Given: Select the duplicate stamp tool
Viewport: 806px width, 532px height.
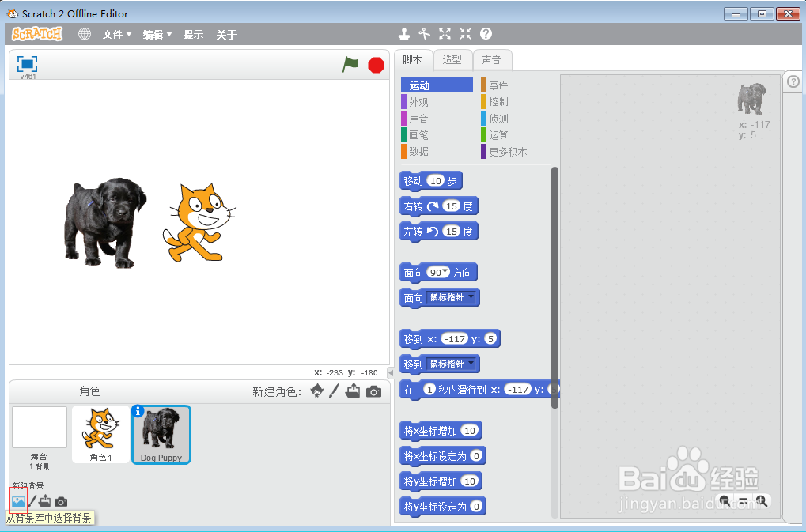Looking at the screenshot, I should tap(404, 34).
